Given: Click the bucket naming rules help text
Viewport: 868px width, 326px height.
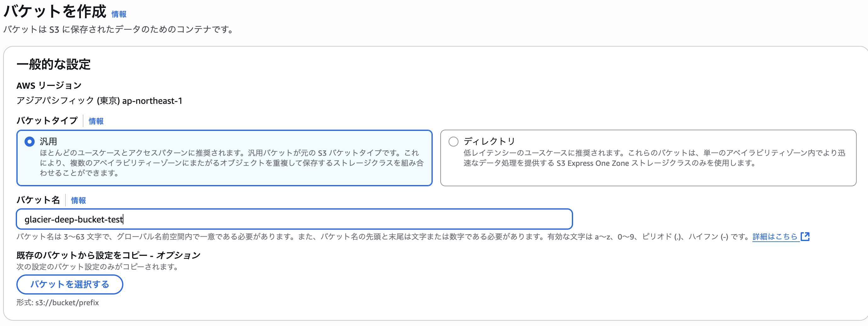Looking at the screenshot, I should point(371,237).
